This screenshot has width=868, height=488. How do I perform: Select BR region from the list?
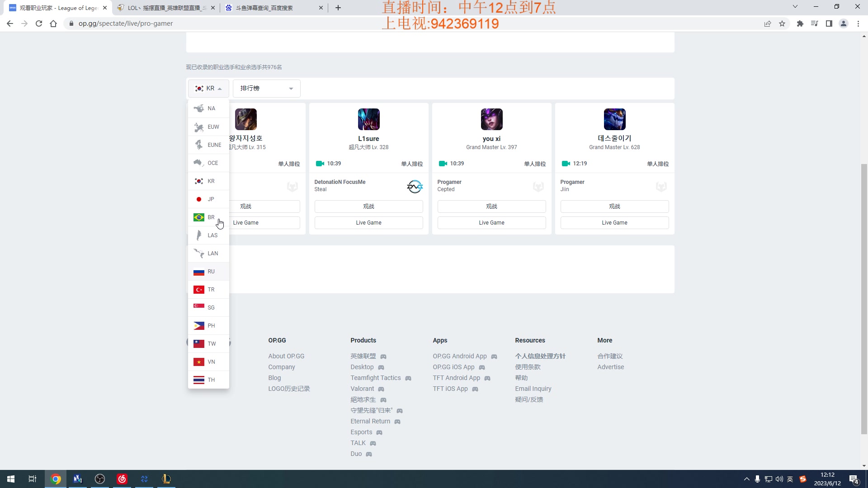(208, 217)
